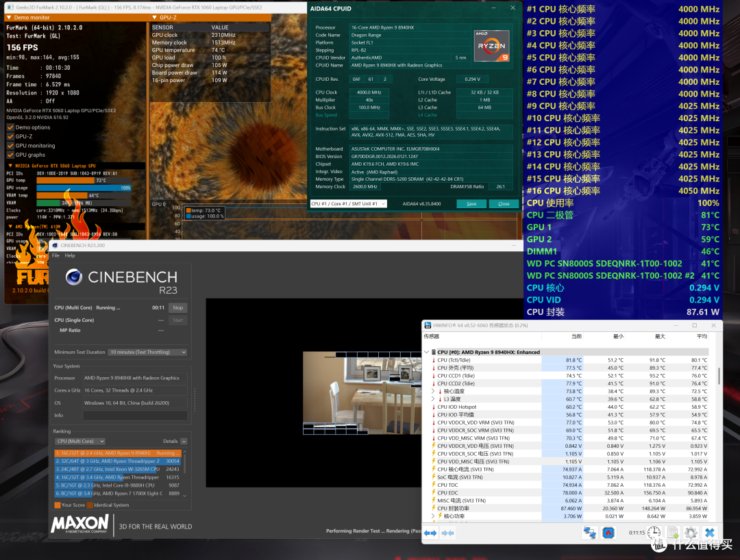Viewport: 740px width, 560px height.
Task: Click the Save button in AIDA64 CPUID
Action: (471, 203)
